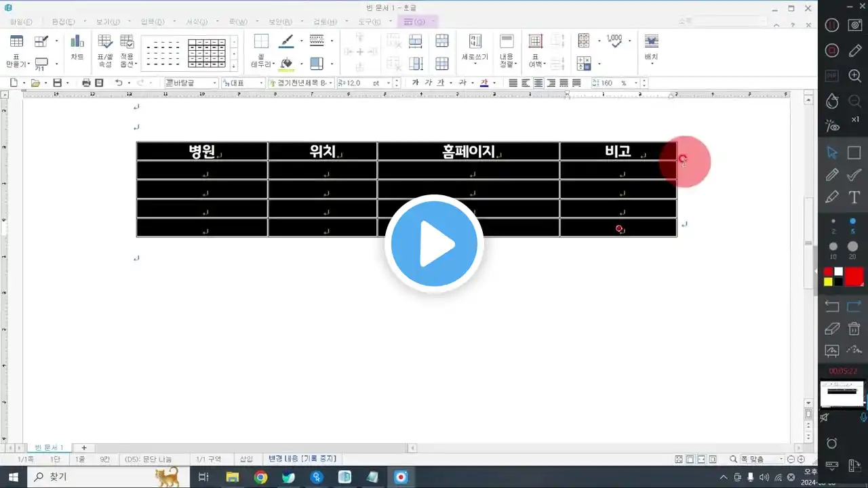
Task: Click the 셀 테두리 cell border icon
Action: (x=261, y=42)
